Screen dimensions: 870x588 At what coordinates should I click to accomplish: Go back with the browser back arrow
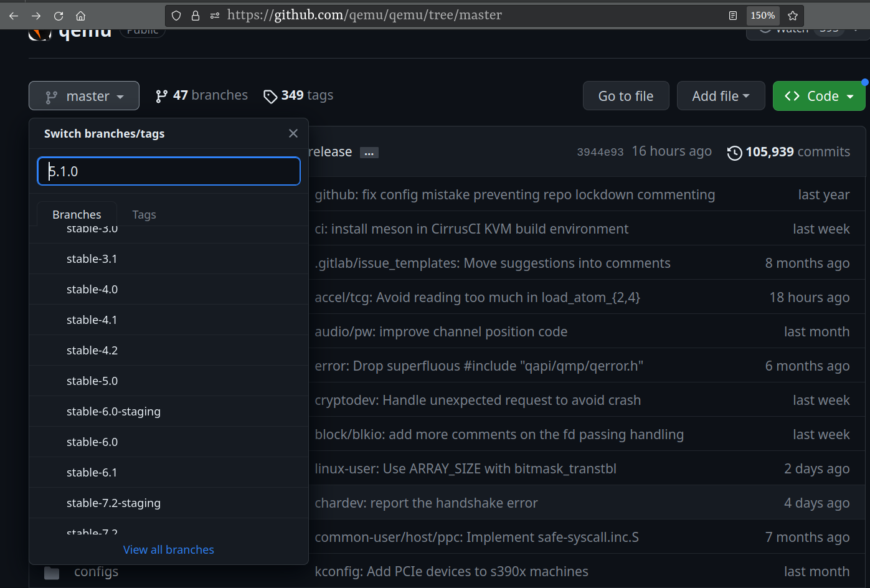click(14, 16)
